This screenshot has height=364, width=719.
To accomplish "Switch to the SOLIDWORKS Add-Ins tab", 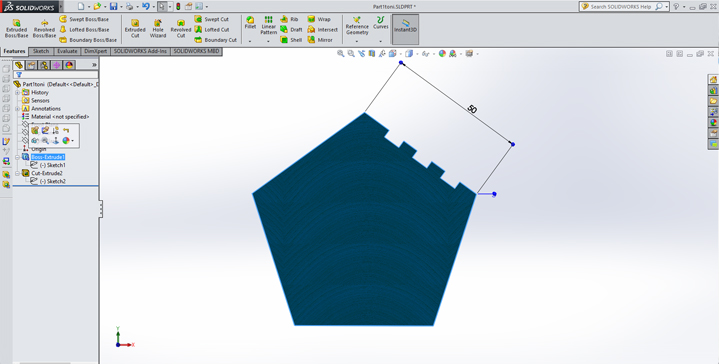I will [140, 51].
